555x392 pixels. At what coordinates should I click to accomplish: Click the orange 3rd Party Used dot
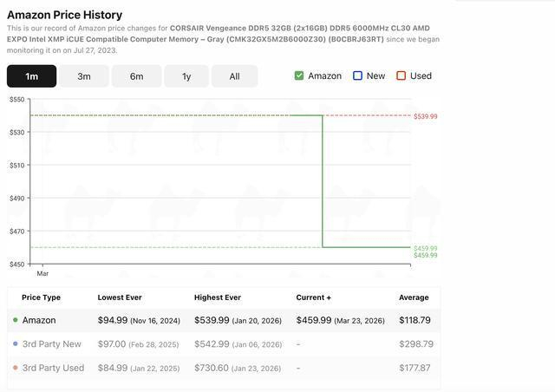point(16,369)
